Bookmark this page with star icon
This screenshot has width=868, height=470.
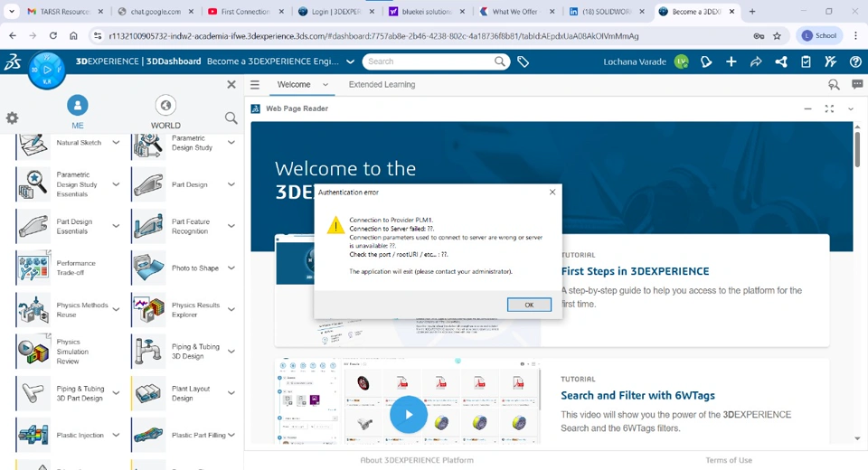click(778, 36)
